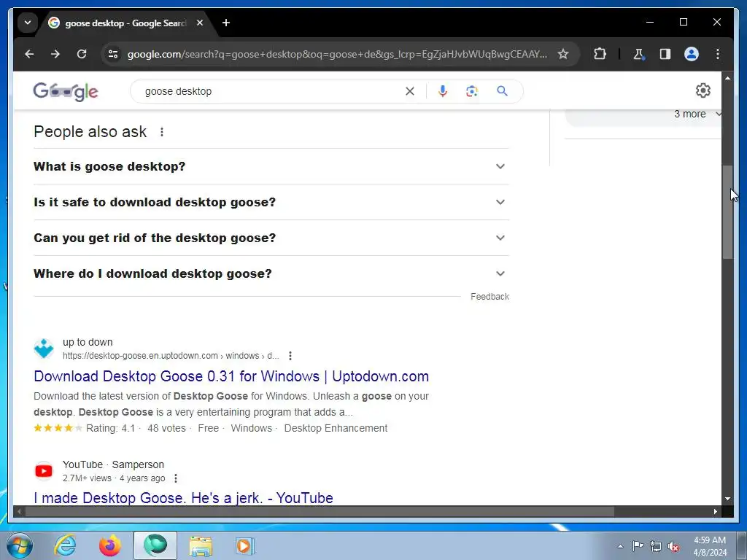
Task: Launch Firefox from the taskbar
Action: click(110, 545)
